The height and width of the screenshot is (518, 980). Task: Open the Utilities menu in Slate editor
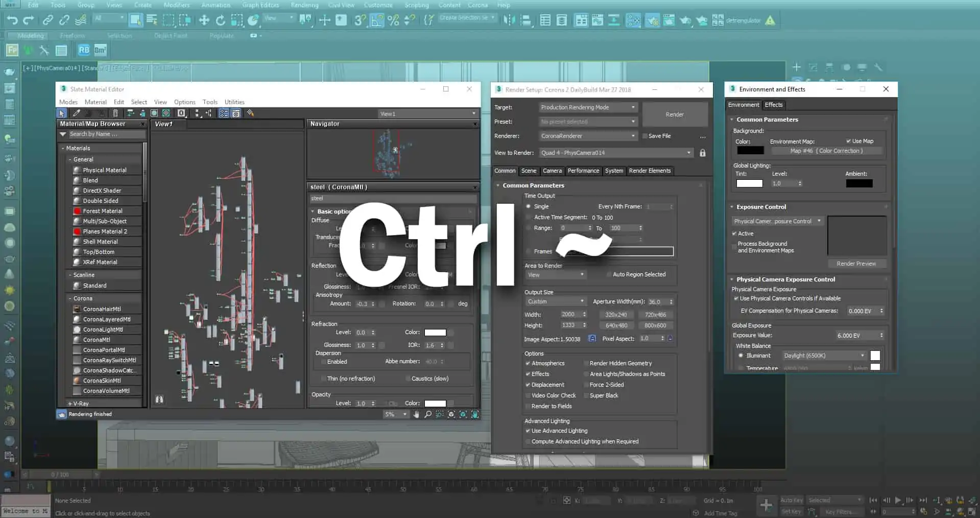(234, 102)
